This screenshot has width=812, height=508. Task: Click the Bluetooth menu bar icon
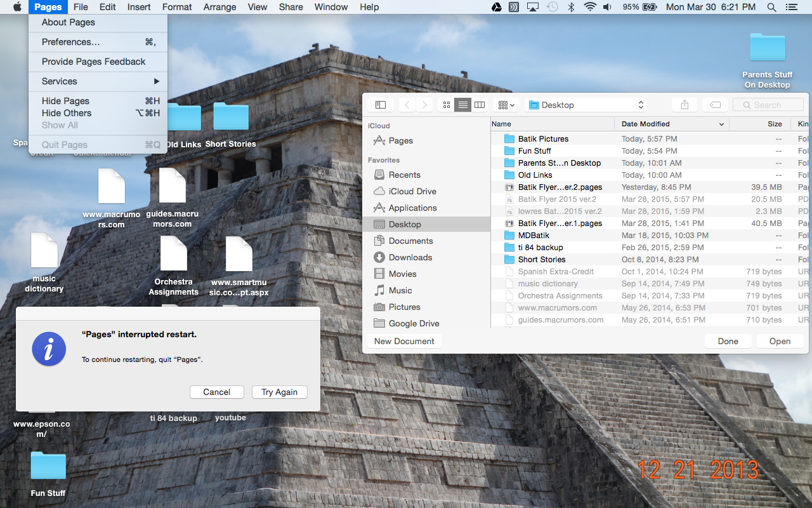point(572,7)
